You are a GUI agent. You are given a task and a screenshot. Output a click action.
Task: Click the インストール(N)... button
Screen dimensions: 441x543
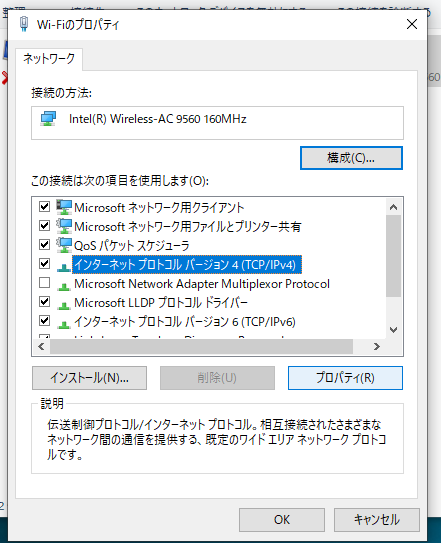pos(89,378)
